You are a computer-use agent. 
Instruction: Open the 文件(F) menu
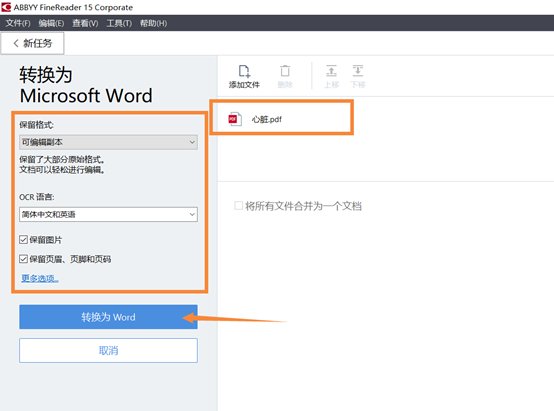(x=18, y=23)
